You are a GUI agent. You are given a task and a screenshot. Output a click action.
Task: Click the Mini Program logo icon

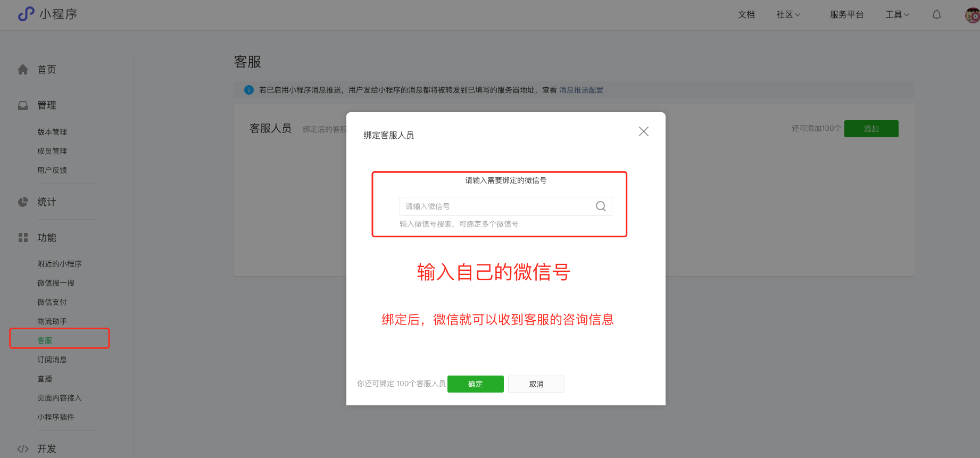(26, 14)
